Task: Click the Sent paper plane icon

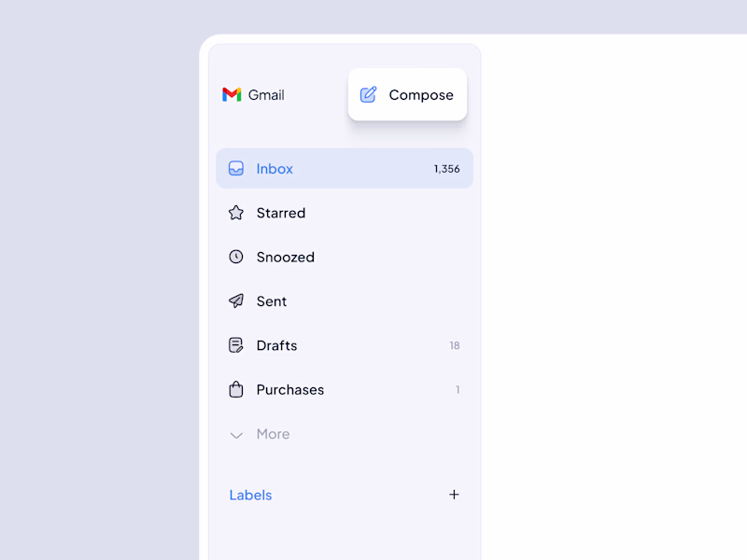Action: coord(236,301)
